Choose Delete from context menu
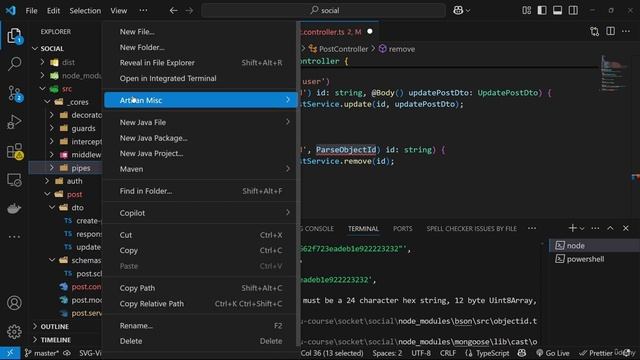The width and height of the screenshot is (640, 360). click(200, 341)
